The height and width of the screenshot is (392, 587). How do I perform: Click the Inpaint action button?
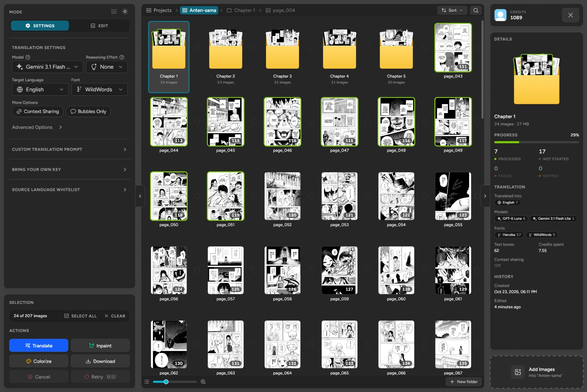click(100, 346)
